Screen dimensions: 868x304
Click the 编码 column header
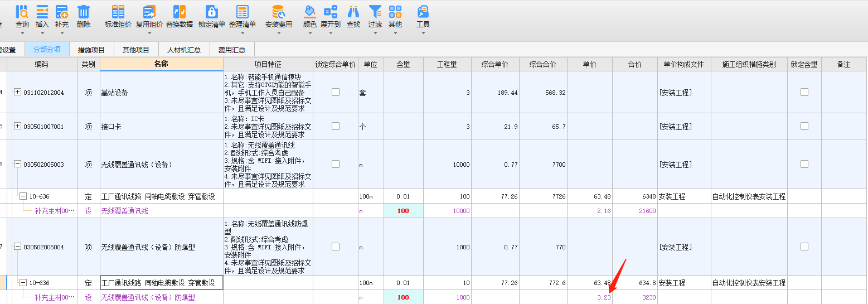(x=42, y=64)
